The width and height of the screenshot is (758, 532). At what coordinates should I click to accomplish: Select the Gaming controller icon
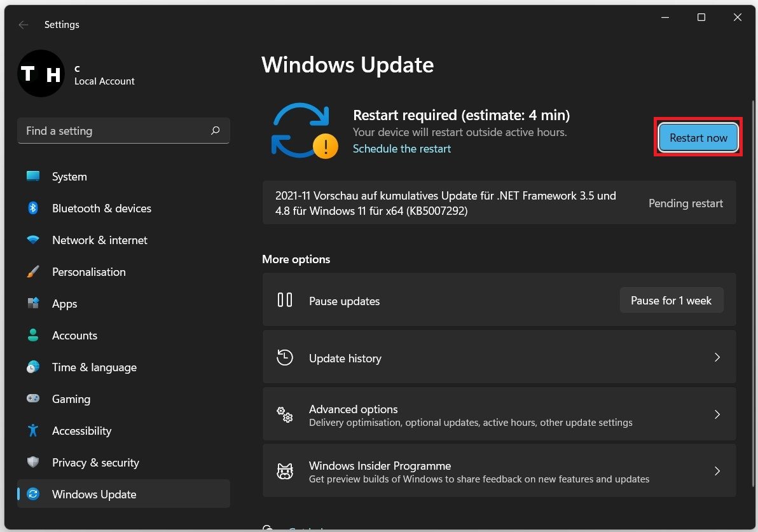34,399
